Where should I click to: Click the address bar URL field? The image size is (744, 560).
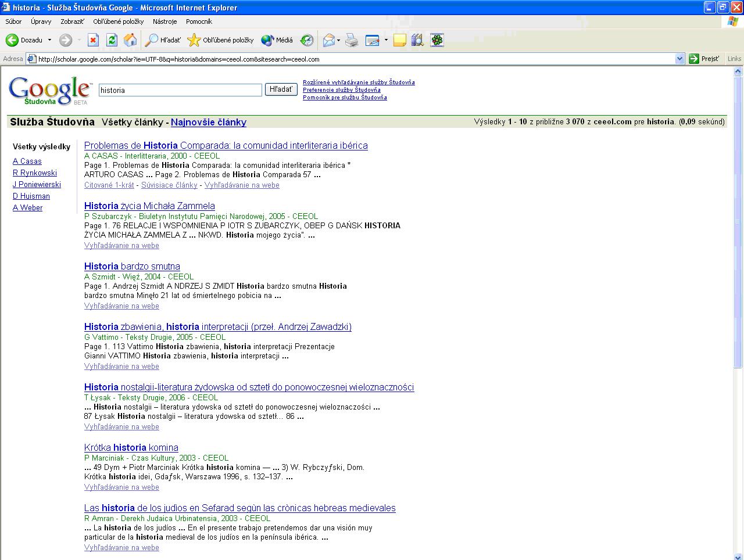point(355,59)
